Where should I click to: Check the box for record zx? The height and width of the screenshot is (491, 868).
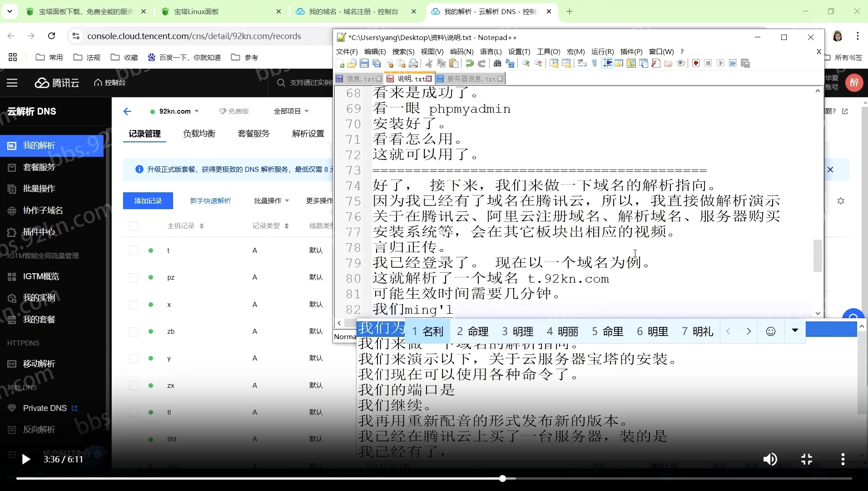click(x=134, y=386)
